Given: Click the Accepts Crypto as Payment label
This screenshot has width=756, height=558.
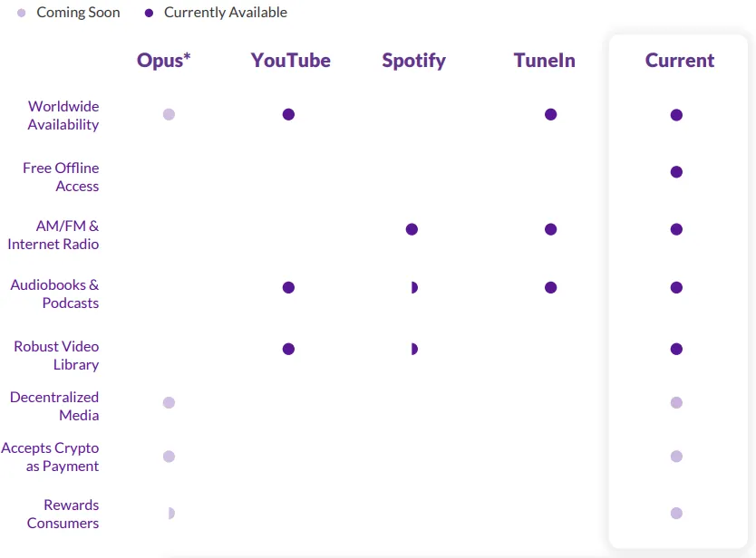Looking at the screenshot, I should click(50, 457).
